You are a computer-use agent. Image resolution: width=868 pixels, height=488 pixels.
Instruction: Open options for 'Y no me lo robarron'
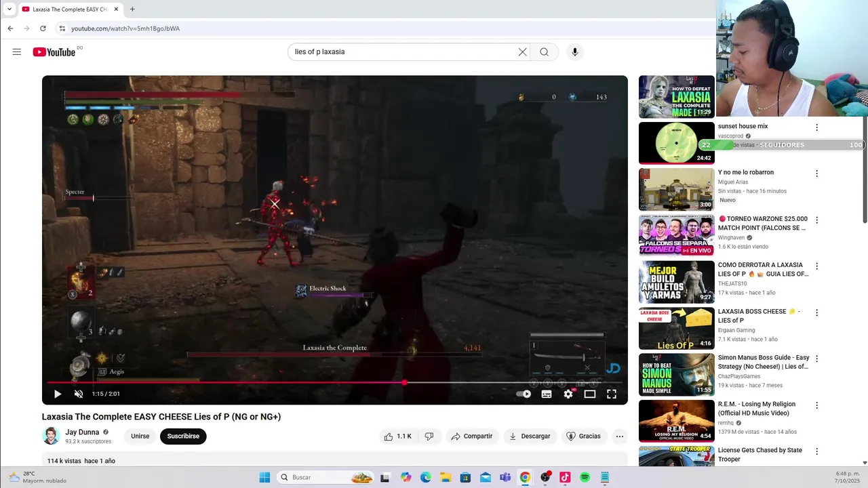click(816, 174)
